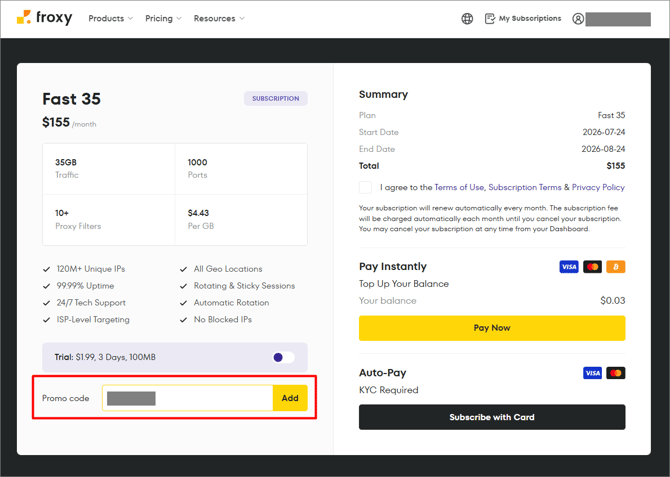Click the Mastercard icon under Pay Instantly
The width and height of the screenshot is (670, 477).
click(x=592, y=267)
